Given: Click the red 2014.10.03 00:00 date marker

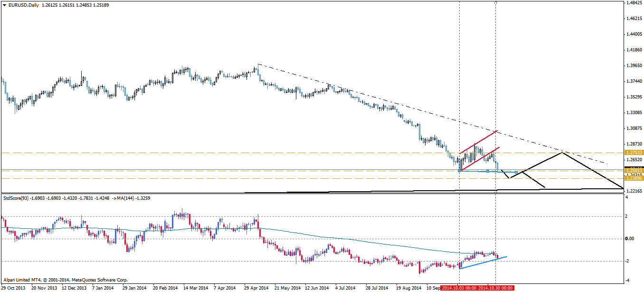Looking at the screenshot, I should tap(458, 288).
